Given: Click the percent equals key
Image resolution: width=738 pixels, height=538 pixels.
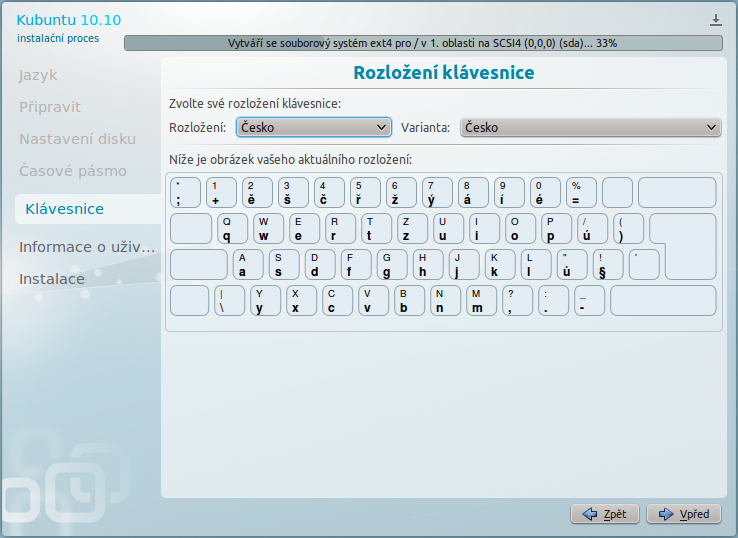Looking at the screenshot, I should tap(581, 193).
